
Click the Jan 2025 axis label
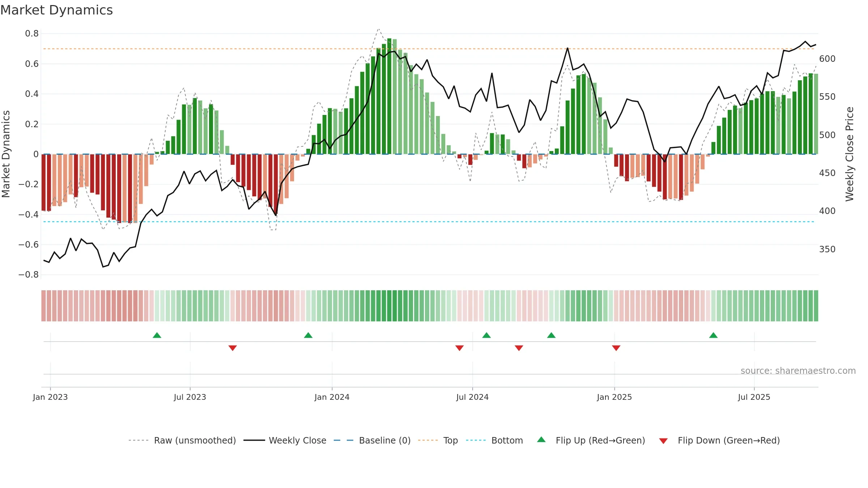point(614,397)
